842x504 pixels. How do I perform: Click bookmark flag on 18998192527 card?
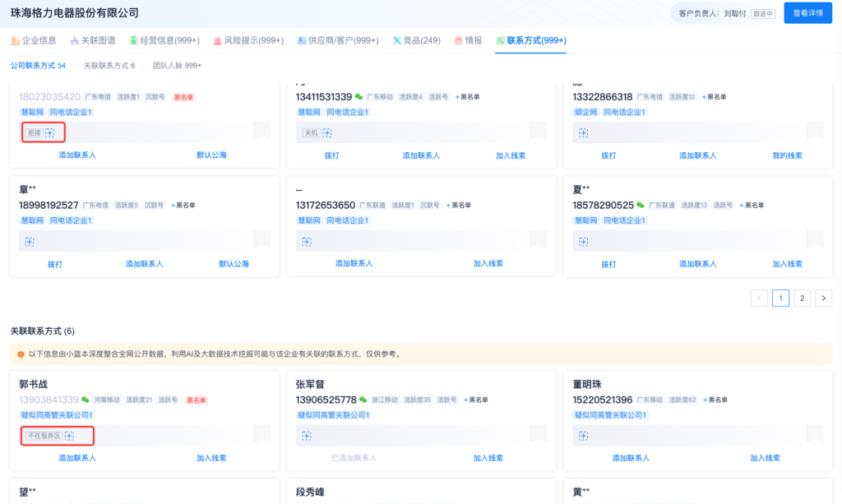(x=261, y=239)
